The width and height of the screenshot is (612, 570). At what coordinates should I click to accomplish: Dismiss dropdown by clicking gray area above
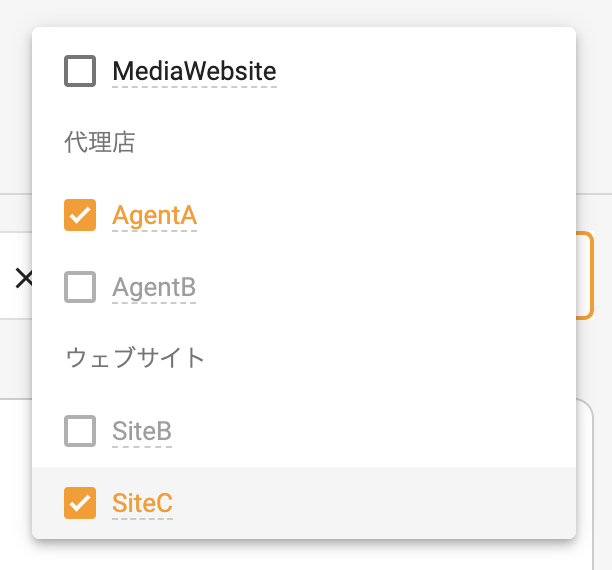(x=300, y=12)
